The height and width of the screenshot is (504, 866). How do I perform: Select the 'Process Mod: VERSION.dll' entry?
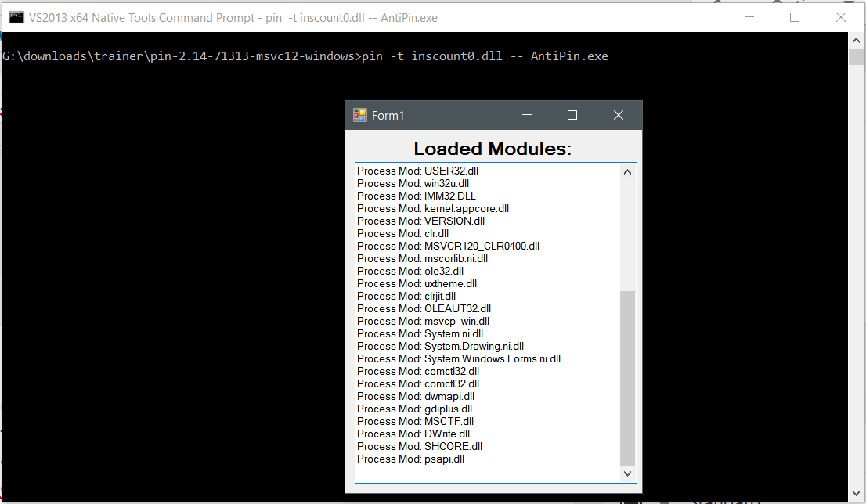tap(420, 221)
